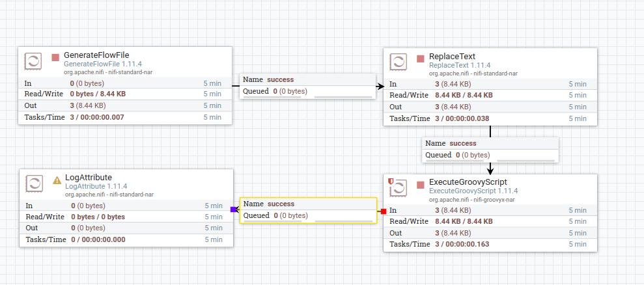Click the Read/Write row of LogAttribute
The height and width of the screenshot is (285, 644).
[126, 217]
